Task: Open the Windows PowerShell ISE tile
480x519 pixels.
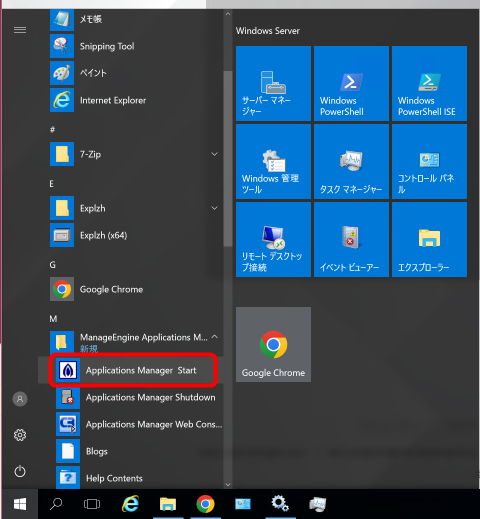Action: point(429,84)
